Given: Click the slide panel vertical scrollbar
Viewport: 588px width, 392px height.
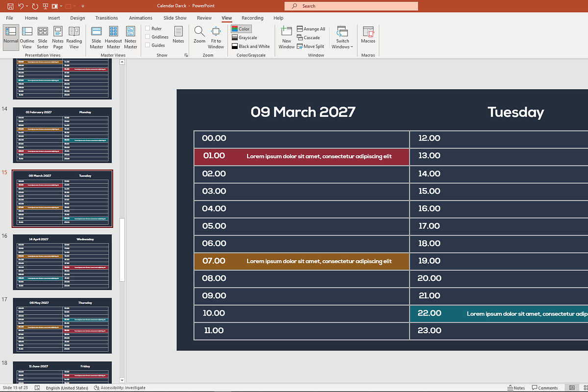Looking at the screenshot, I should tap(122, 250).
